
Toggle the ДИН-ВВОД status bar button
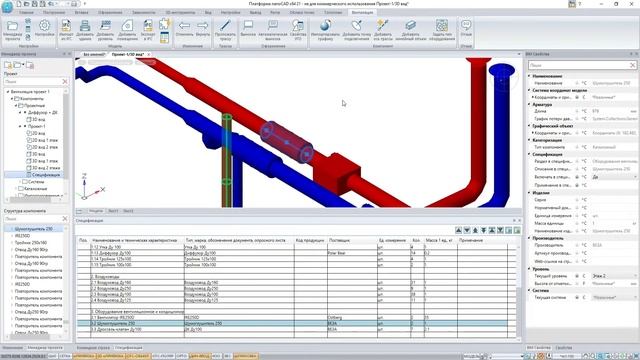pos(200,356)
